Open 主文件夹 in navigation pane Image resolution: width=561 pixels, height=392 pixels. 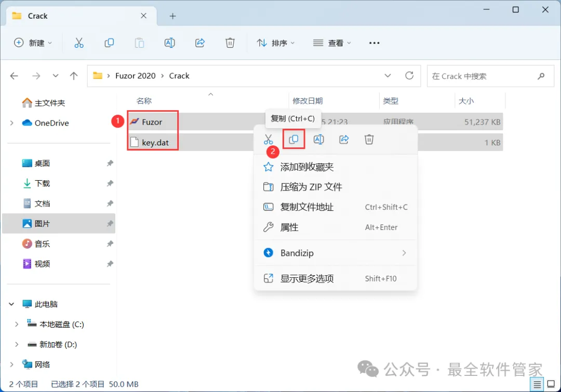point(50,103)
